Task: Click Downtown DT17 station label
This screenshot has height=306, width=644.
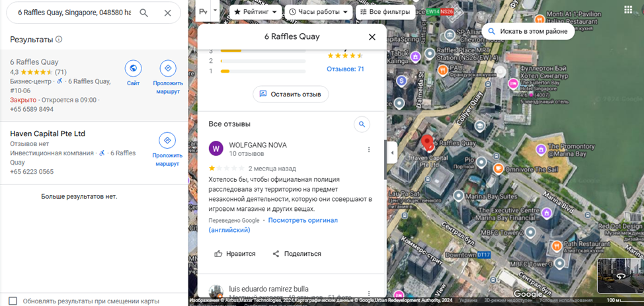Action: click(468, 255)
